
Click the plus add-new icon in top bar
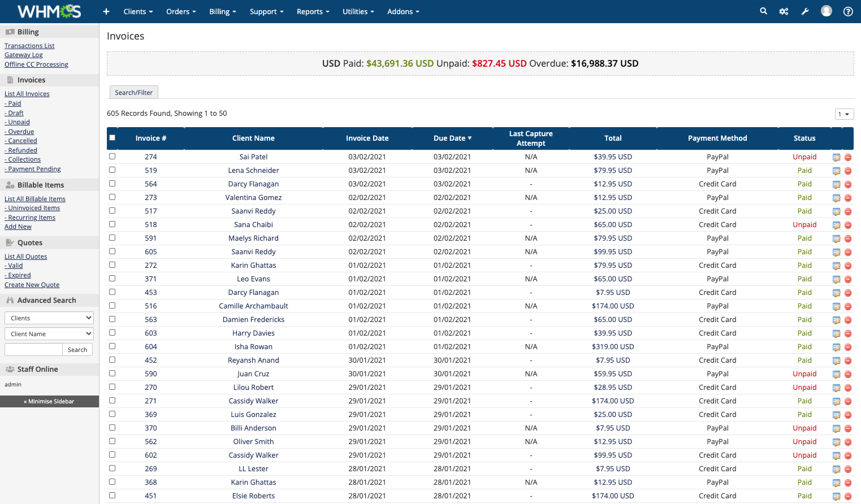pos(106,11)
